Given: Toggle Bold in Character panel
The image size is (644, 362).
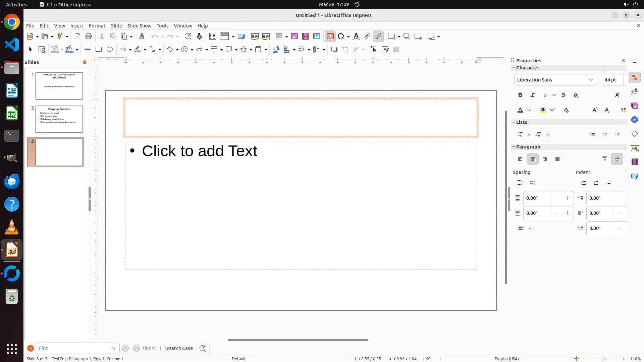Looking at the screenshot, I should tap(520, 95).
